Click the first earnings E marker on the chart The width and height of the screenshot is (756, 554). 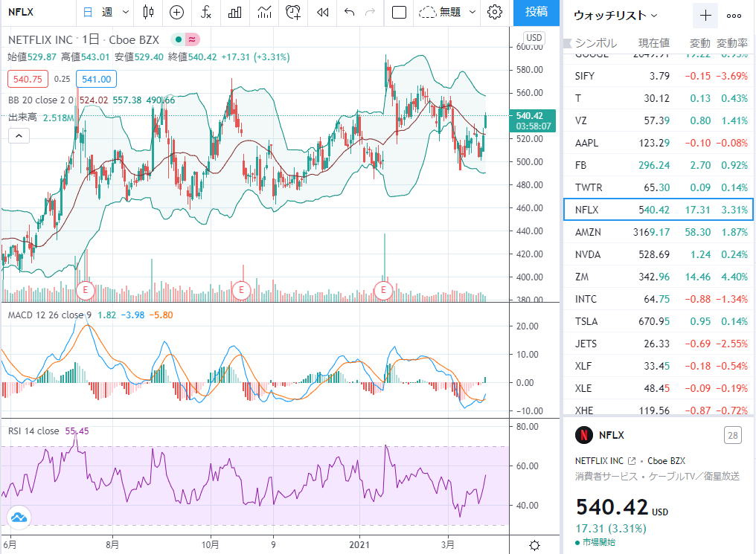tap(86, 289)
